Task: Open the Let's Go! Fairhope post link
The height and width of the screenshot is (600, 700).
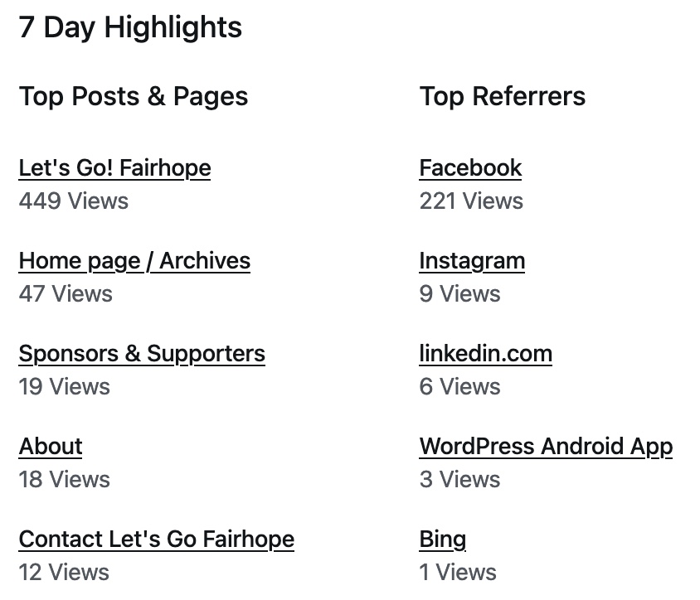Action: (x=114, y=168)
